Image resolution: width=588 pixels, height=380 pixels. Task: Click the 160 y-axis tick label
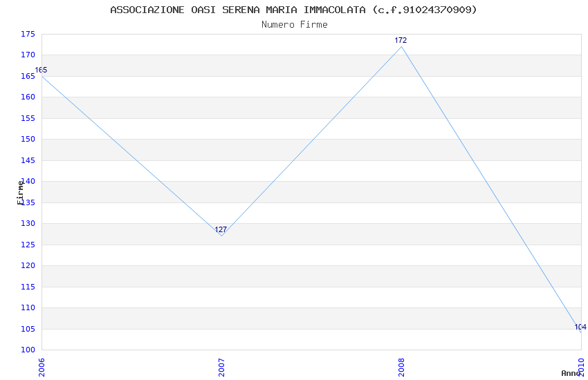pos(28,97)
